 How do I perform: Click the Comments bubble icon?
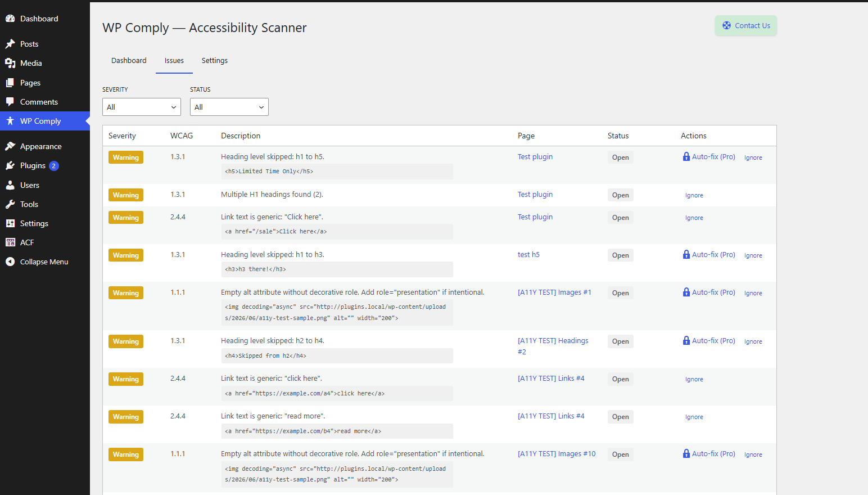pyautogui.click(x=10, y=102)
